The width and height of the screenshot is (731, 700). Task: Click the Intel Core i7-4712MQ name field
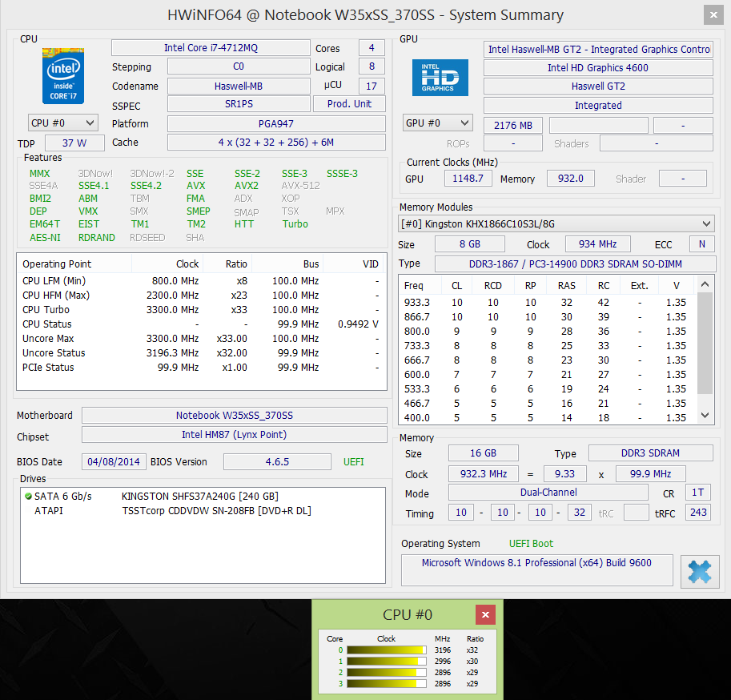(x=211, y=48)
